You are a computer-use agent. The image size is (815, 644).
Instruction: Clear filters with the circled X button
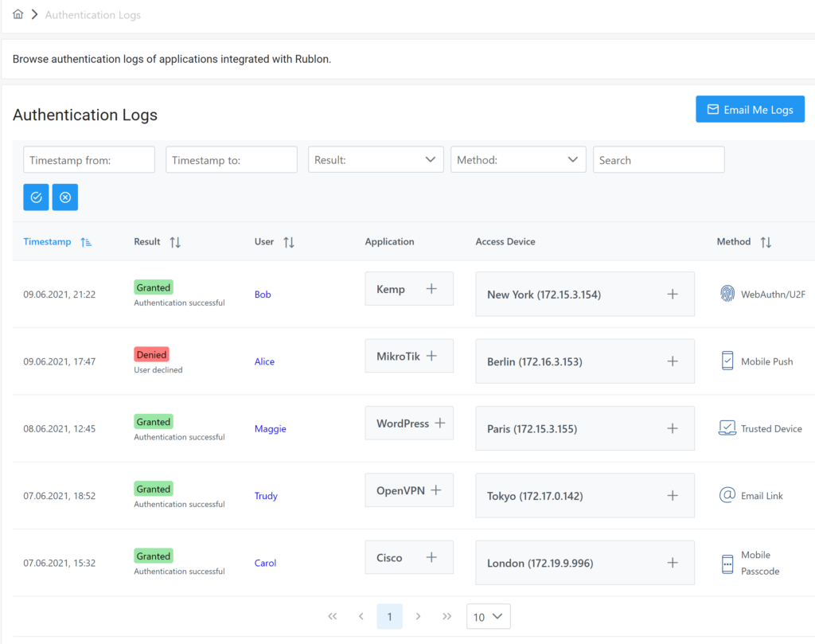[x=64, y=197]
